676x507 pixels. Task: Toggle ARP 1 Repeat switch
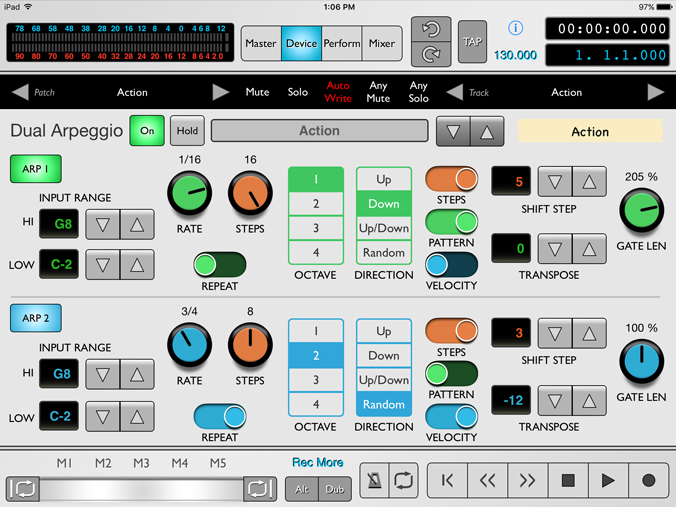[219, 264]
